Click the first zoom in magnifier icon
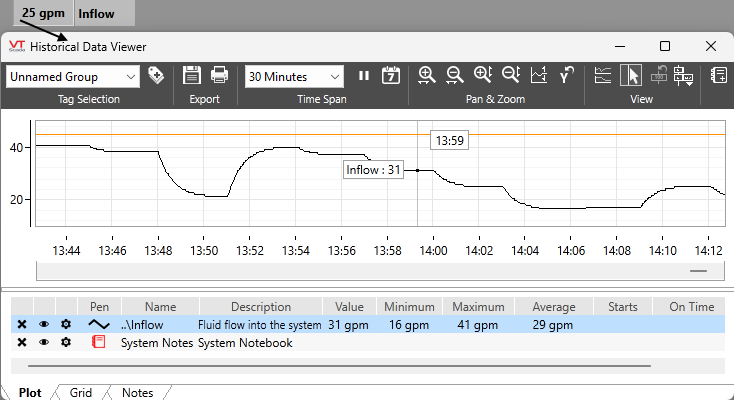Viewport: 734px width, 400px height. pos(427,76)
